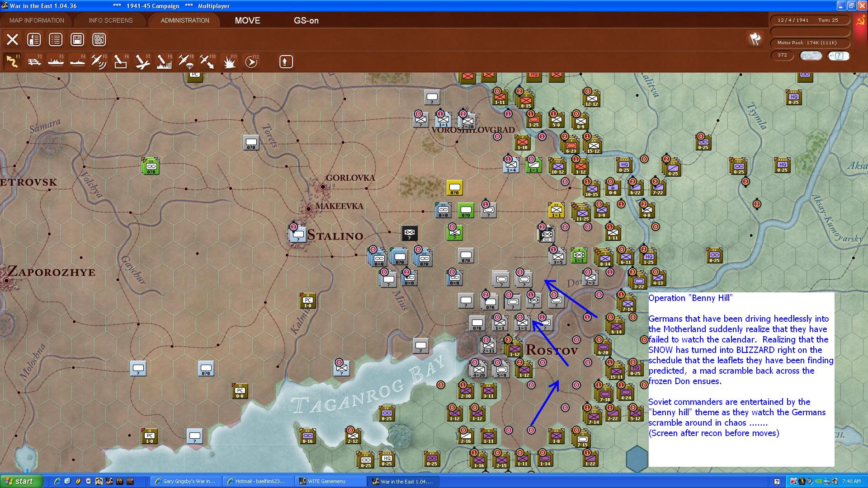The width and height of the screenshot is (868, 488).
Task: Open the save game floppy icon
Action: pos(77,40)
